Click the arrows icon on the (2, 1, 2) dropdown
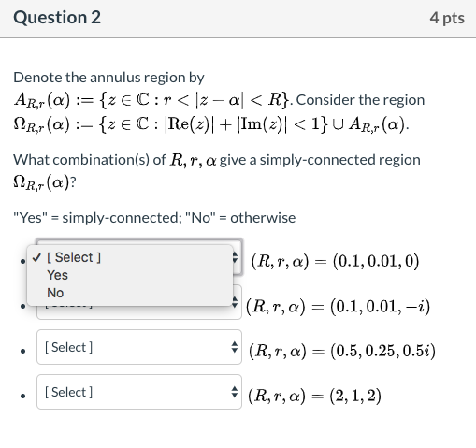 (235, 392)
